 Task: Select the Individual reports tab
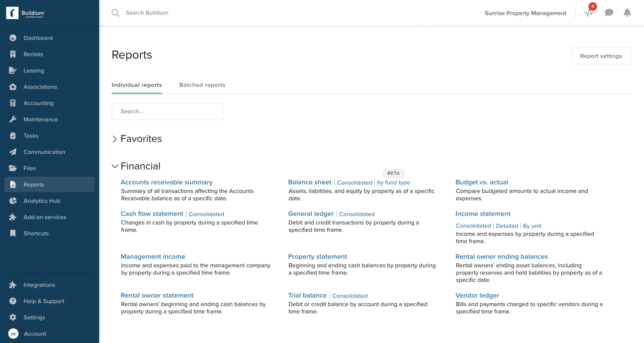pyautogui.click(x=137, y=85)
